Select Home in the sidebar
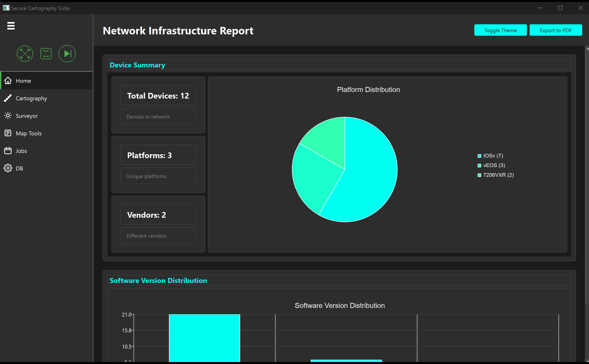 (x=46, y=81)
